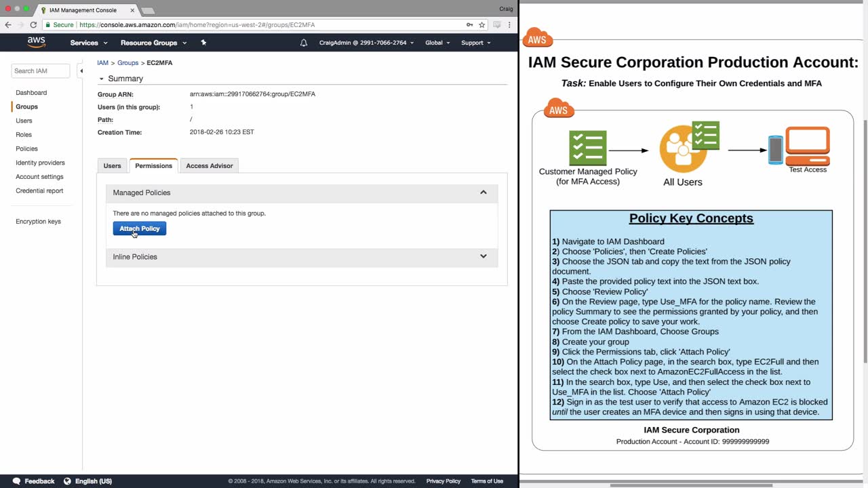
Task: Click the browser back arrow
Action: coord(8,25)
